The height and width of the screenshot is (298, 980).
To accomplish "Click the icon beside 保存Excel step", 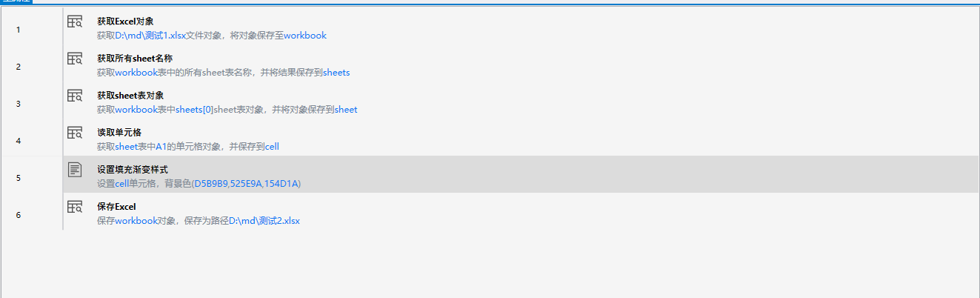I will (x=75, y=208).
